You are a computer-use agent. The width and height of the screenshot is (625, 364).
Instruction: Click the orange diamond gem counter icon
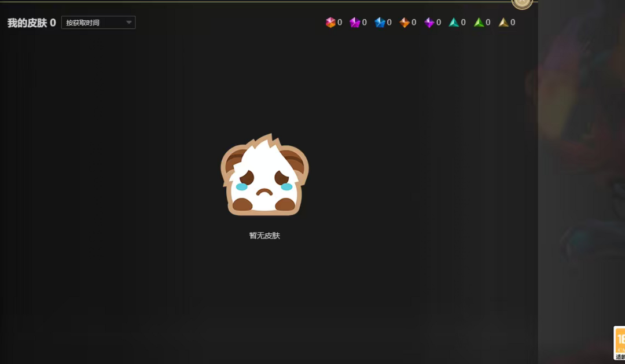(405, 23)
